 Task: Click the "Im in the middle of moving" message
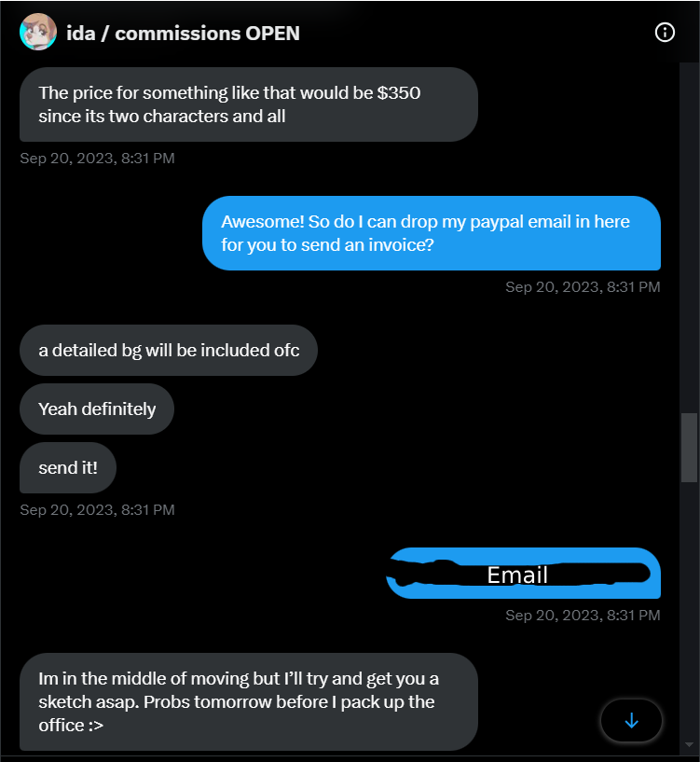pos(248,701)
